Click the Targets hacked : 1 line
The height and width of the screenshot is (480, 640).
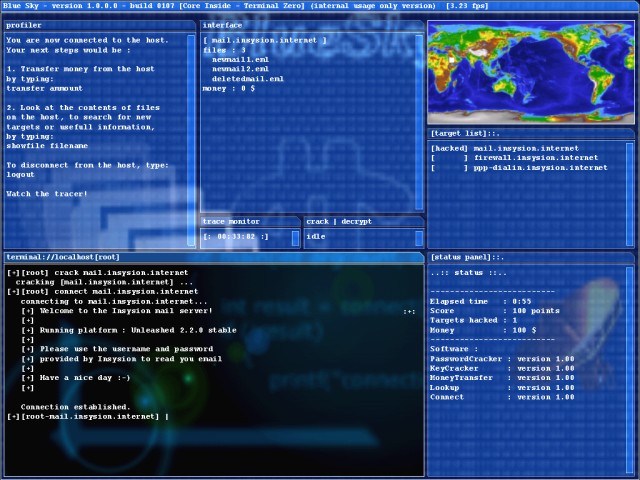click(x=473, y=320)
